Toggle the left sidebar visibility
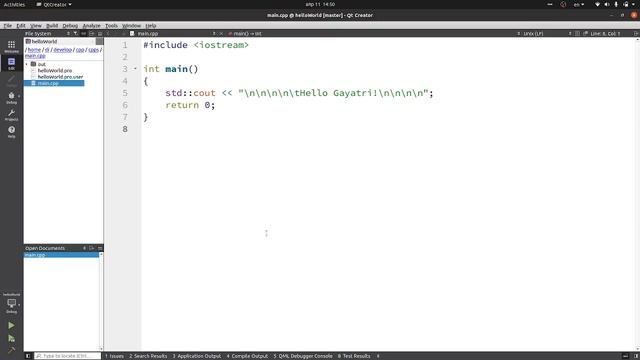This screenshot has height=360, width=640. point(28,356)
